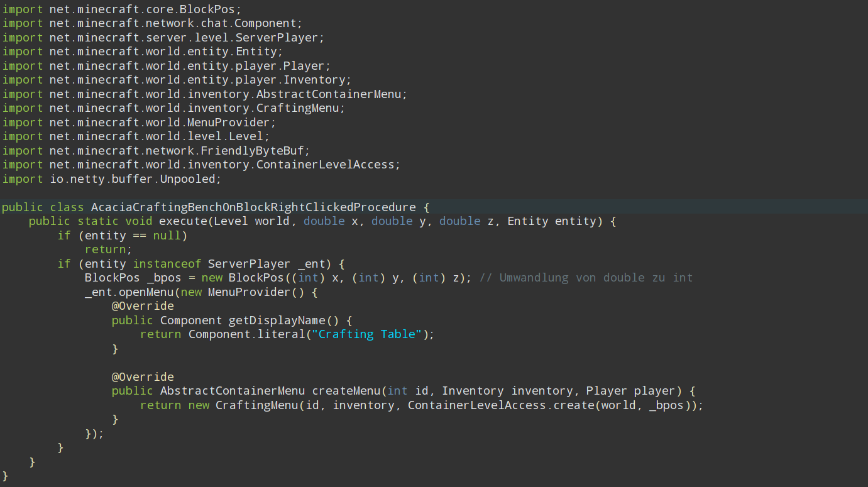
Task: Click the import ContainerLevelAccess line
Action: pos(201,165)
